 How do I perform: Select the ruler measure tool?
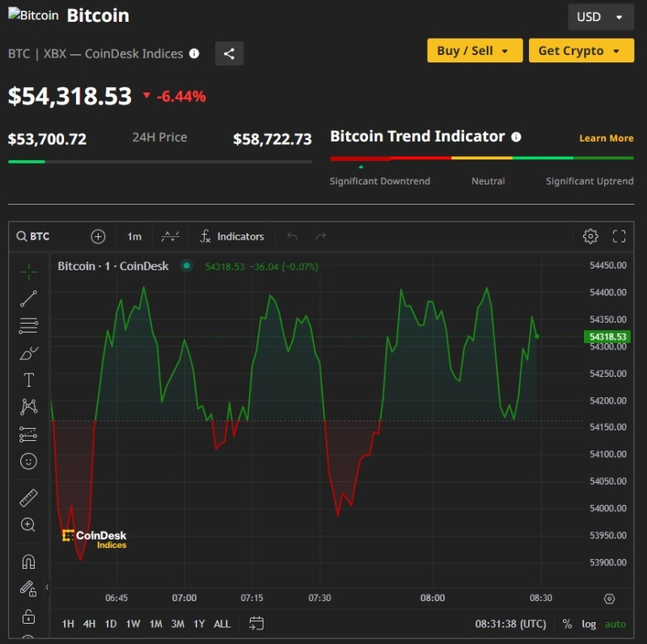pos(28,498)
